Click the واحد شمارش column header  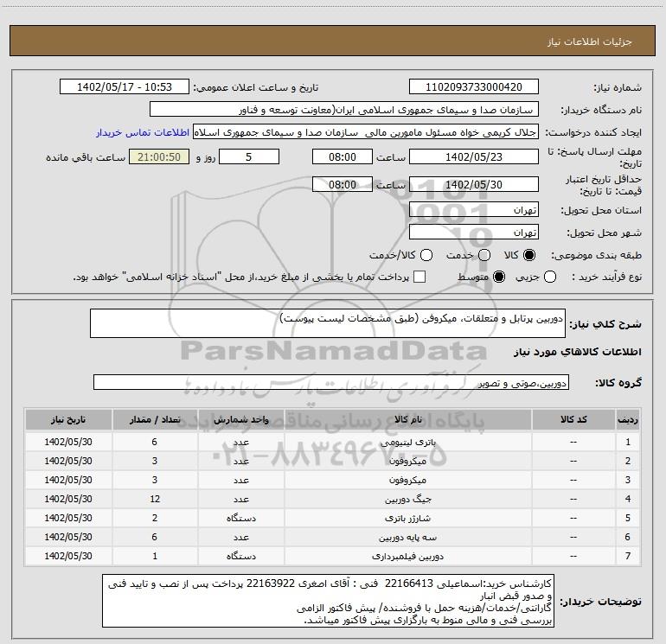(x=240, y=419)
